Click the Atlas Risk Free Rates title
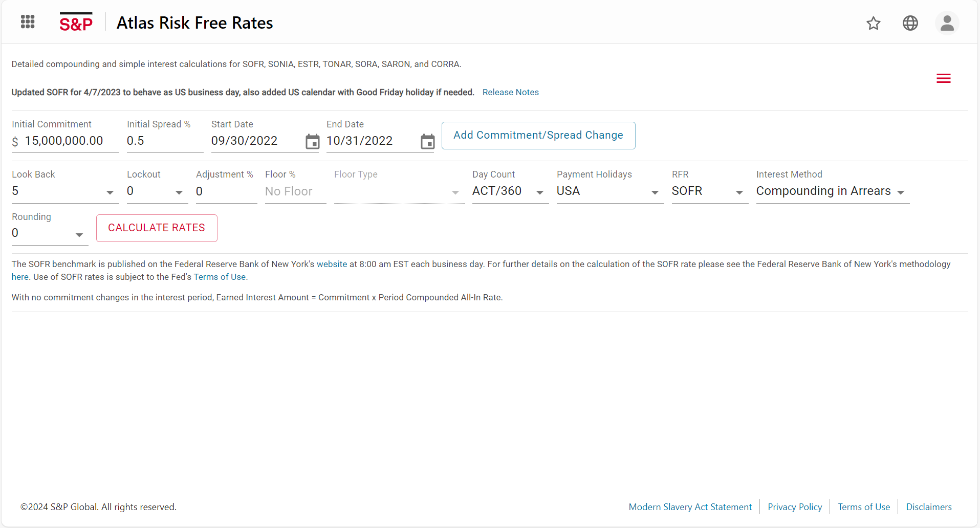 coord(195,23)
